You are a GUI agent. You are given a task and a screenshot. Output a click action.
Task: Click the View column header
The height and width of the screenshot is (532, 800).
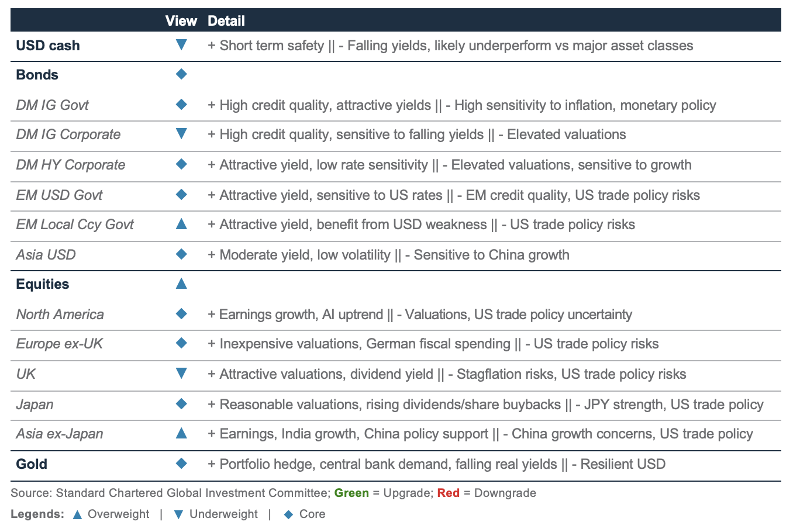[181, 21]
